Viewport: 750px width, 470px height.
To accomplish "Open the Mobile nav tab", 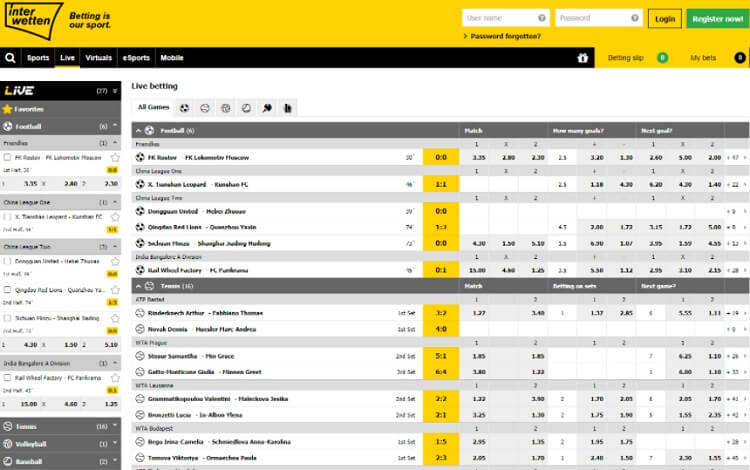I will click(172, 58).
